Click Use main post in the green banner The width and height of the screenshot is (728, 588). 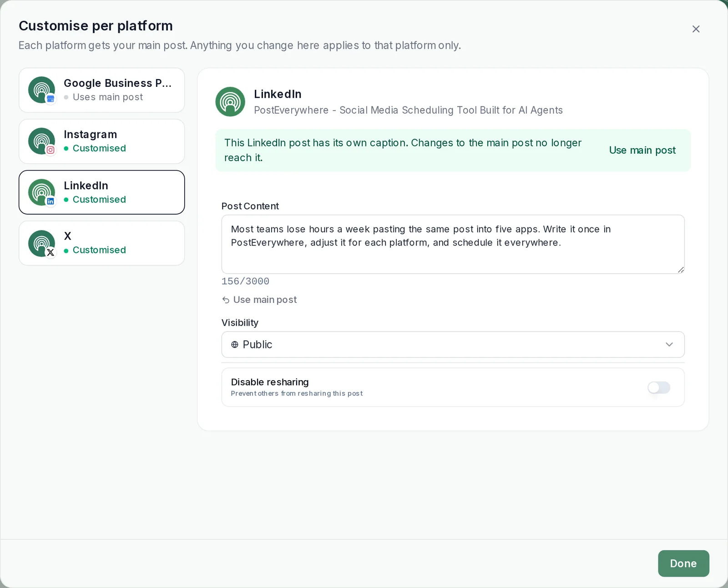[642, 150]
